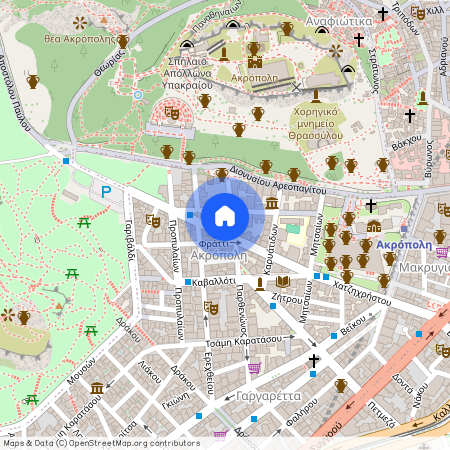Select the Αποστόλου Παύλου street label
This screenshot has width=450, height=450.
(x=14, y=93)
